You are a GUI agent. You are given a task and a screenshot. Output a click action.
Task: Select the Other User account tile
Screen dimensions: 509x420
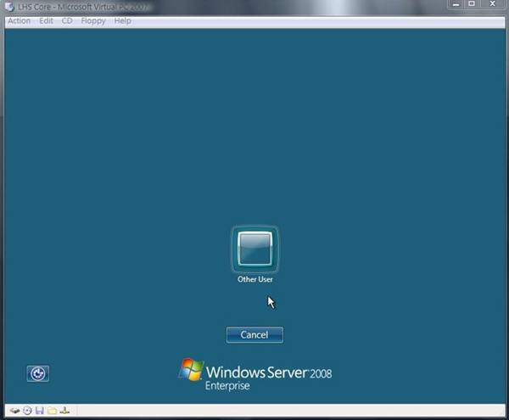(x=255, y=249)
